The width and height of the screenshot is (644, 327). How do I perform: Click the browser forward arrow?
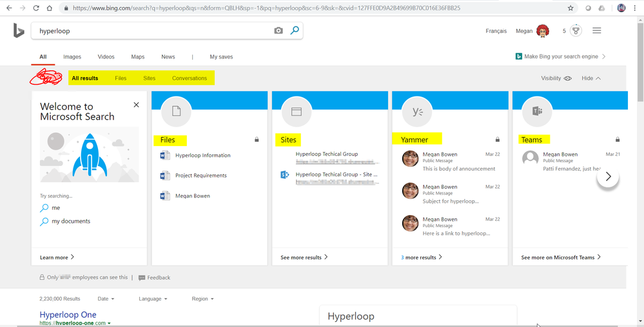[22, 8]
